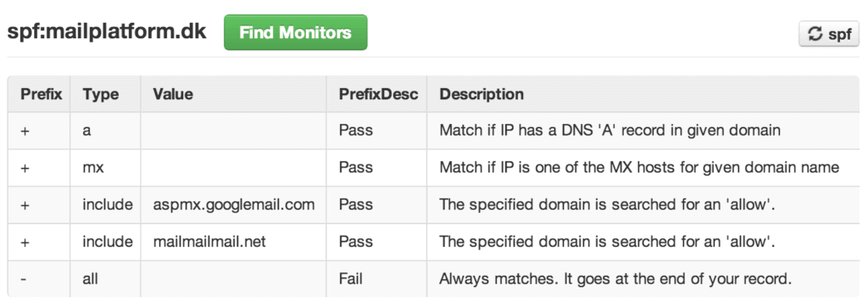This screenshot has height=308, width=868.
Task: Select the Fail prefix description cell
Action: tap(376, 278)
